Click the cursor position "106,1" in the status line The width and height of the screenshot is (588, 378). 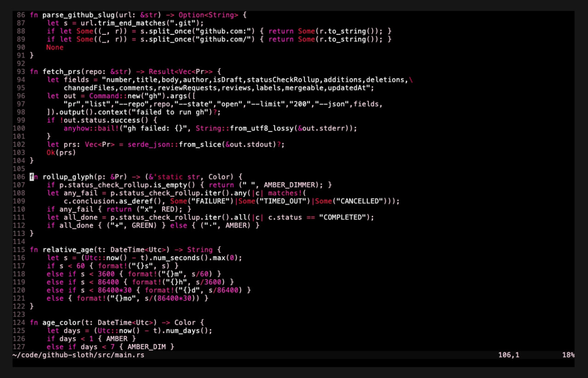point(509,355)
